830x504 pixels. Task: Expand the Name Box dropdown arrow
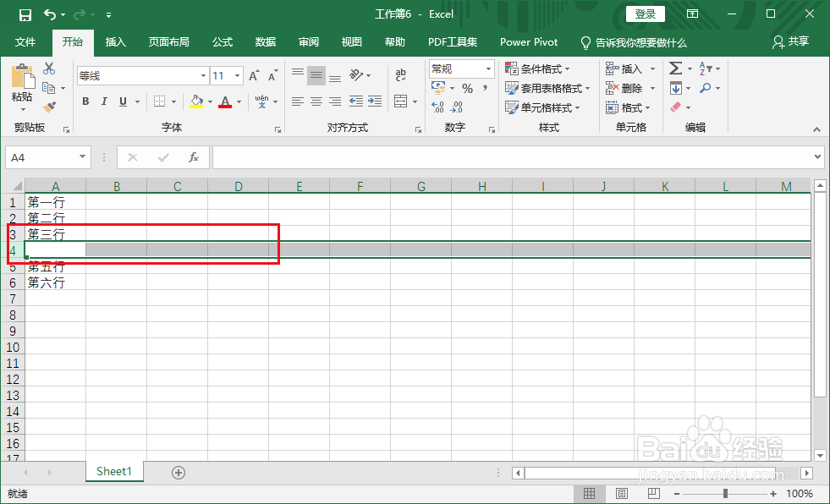(83, 156)
